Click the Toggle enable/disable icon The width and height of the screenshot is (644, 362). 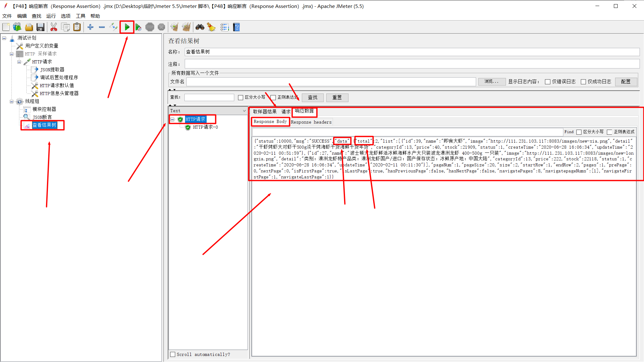click(x=113, y=27)
